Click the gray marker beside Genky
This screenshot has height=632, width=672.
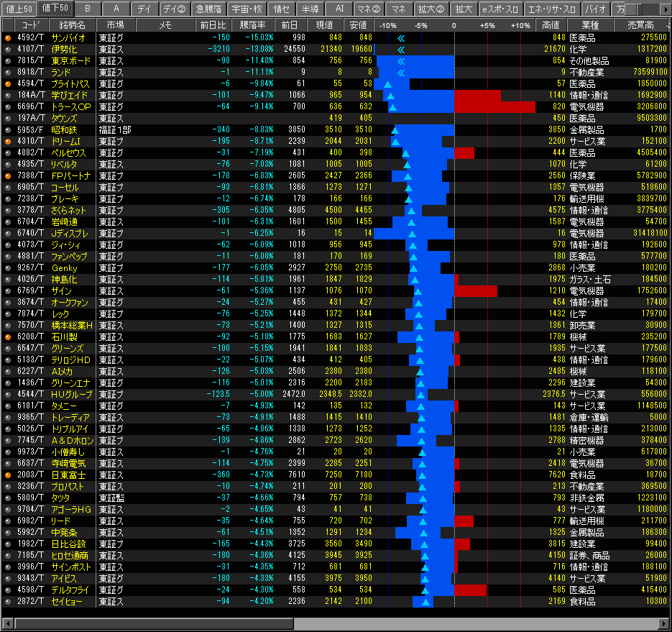point(8,268)
